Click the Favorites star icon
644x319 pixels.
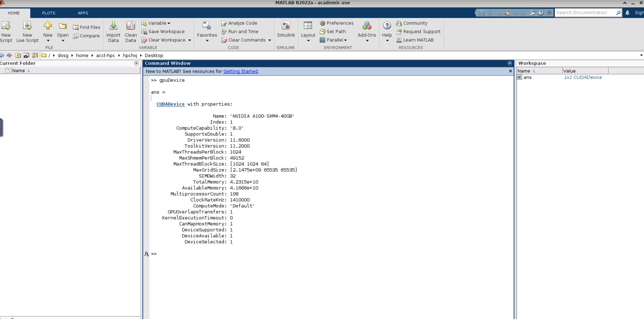(207, 26)
